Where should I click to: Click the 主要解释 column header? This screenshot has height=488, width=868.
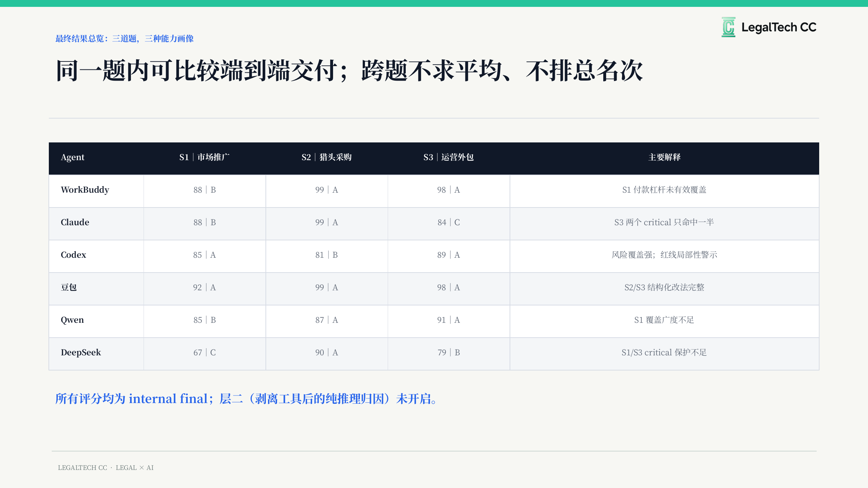pyautogui.click(x=664, y=157)
